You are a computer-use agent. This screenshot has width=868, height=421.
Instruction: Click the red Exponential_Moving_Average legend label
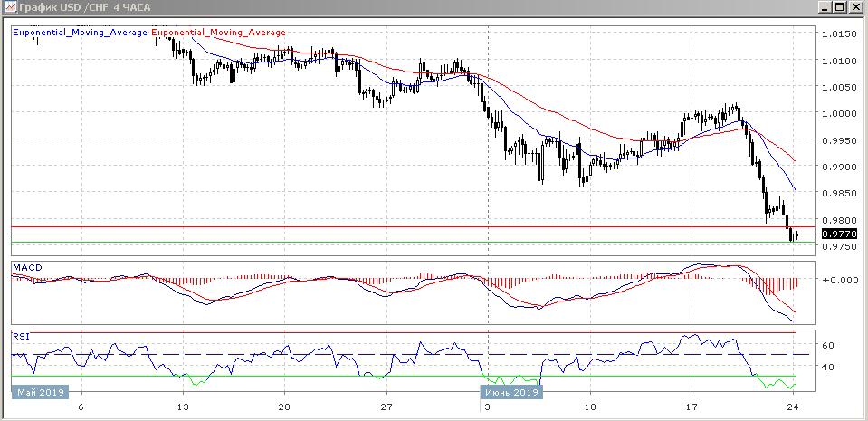(218, 33)
